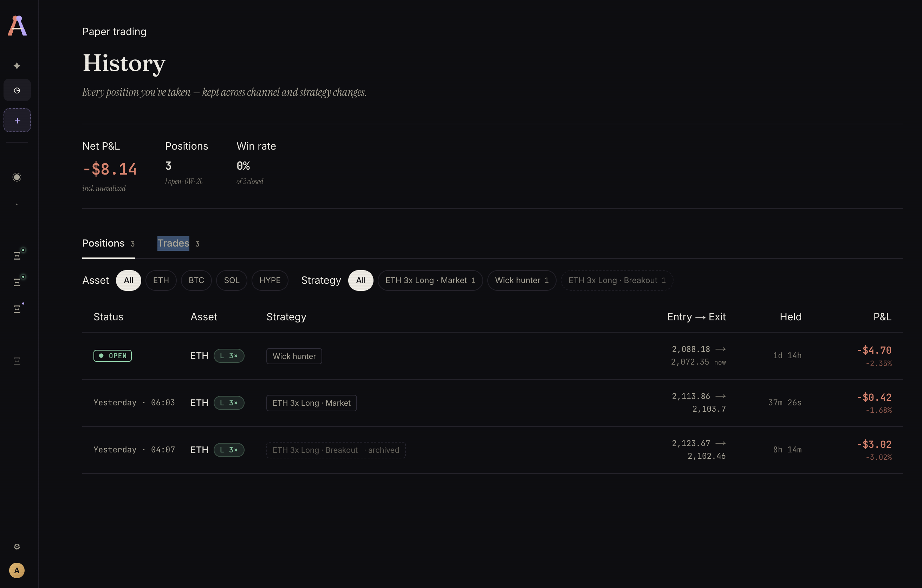This screenshot has width=922, height=588.
Task: Open settings via the gear icon
Action: point(17,547)
